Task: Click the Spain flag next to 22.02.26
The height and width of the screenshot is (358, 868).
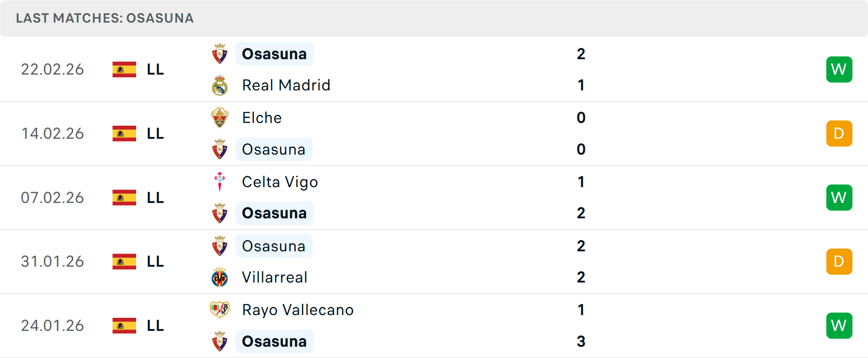Action: click(124, 69)
